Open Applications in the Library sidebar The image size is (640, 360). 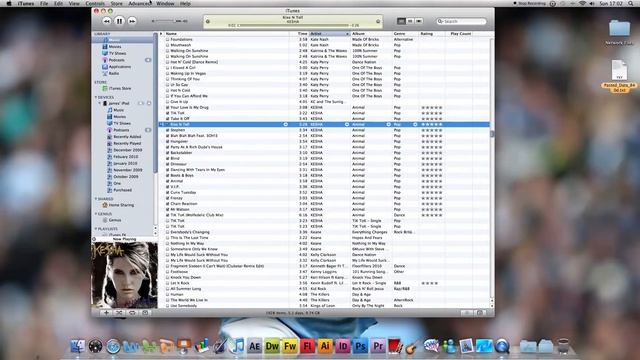120,67
